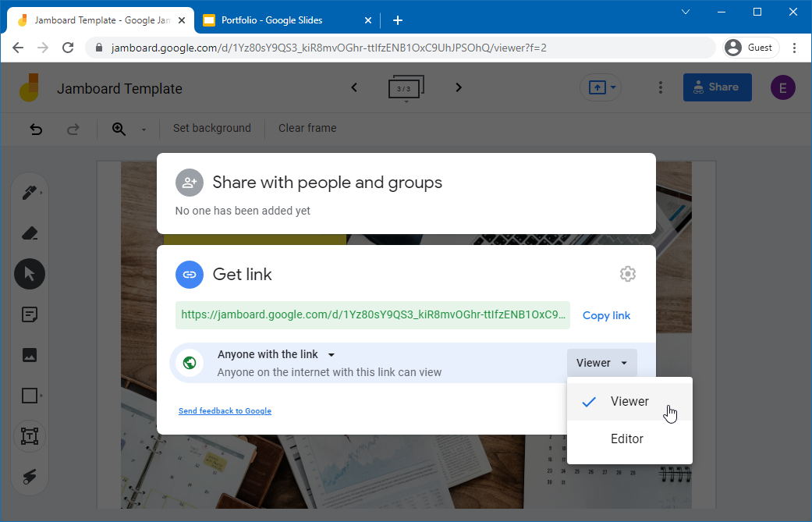Add a sticky note

coord(30,314)
